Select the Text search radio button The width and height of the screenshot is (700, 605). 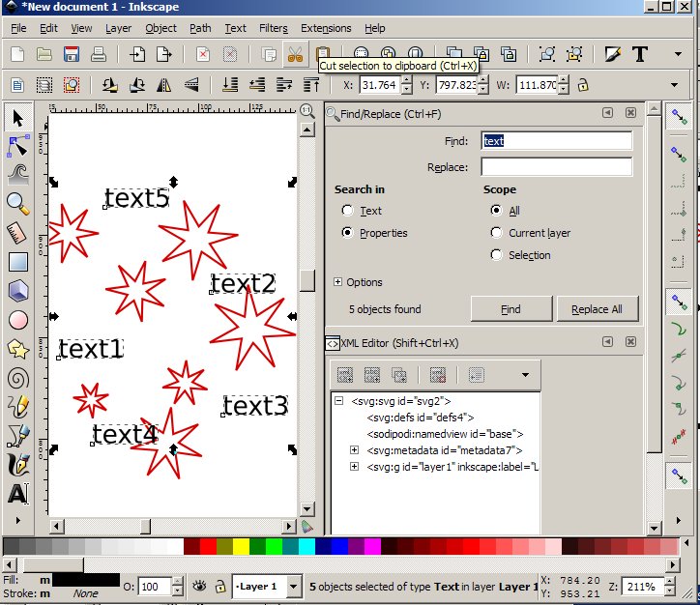coord(347,211)
